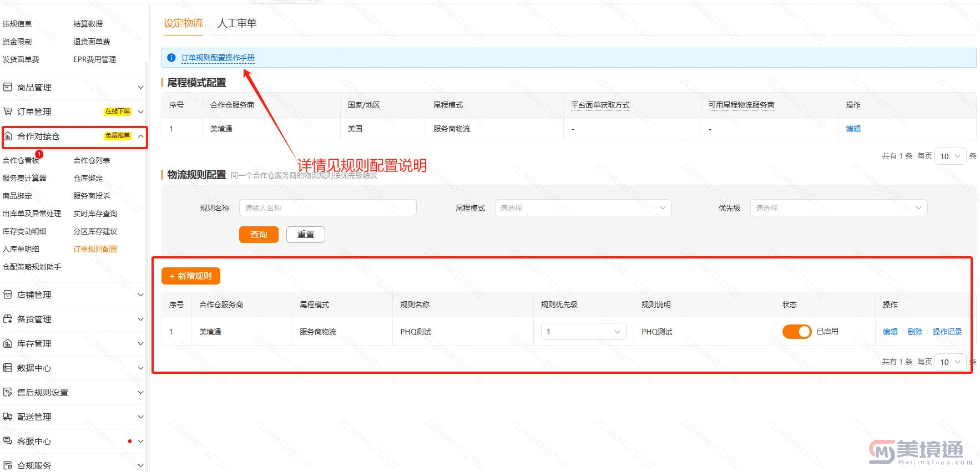The height and width of the screenshot is (472, 980).
Task: Open 实时库存查询 in sidebar
Action: click(x=95, y=214)
